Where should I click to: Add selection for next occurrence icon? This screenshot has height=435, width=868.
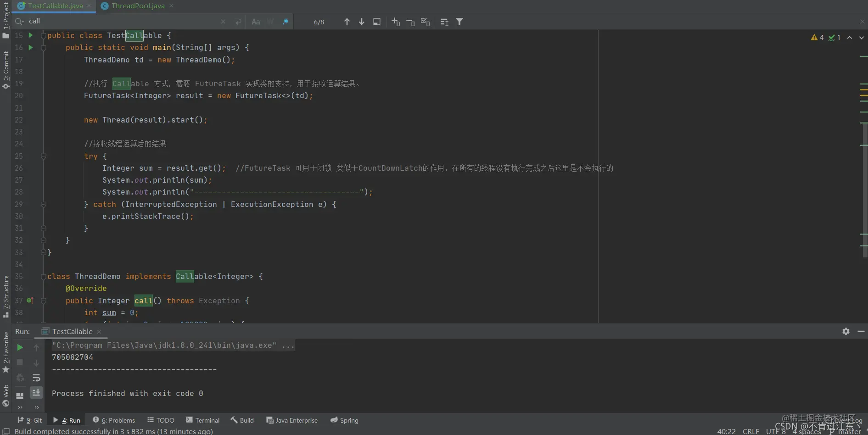(x=396, y=22)
